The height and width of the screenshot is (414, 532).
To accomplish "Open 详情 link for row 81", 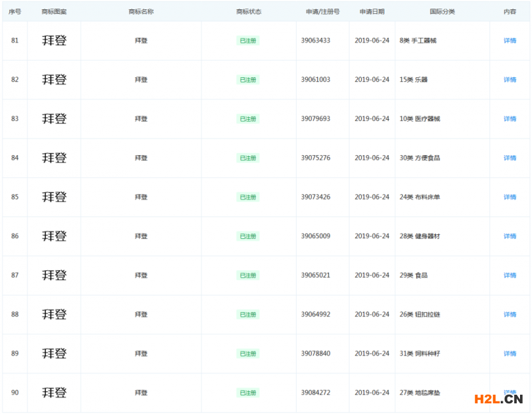I will pyautogui.click(x=509, y=41).
